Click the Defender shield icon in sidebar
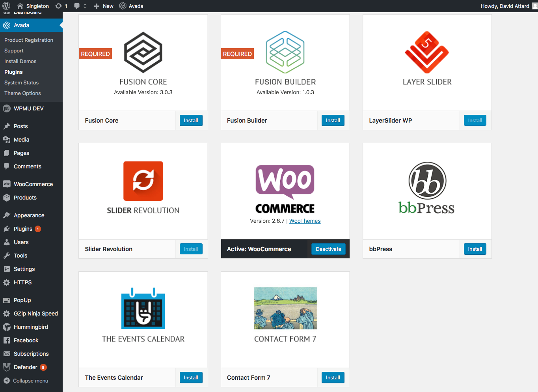538x392 pixels. (x=7, y=367)
